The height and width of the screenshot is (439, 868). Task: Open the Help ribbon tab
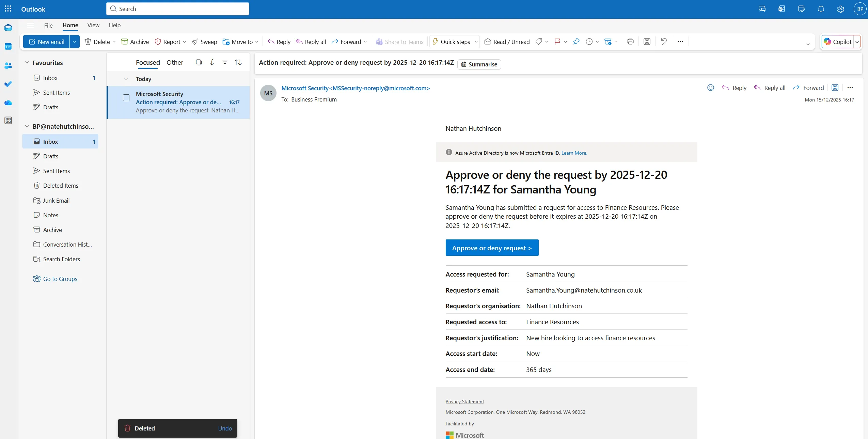[x=115, y=25]
